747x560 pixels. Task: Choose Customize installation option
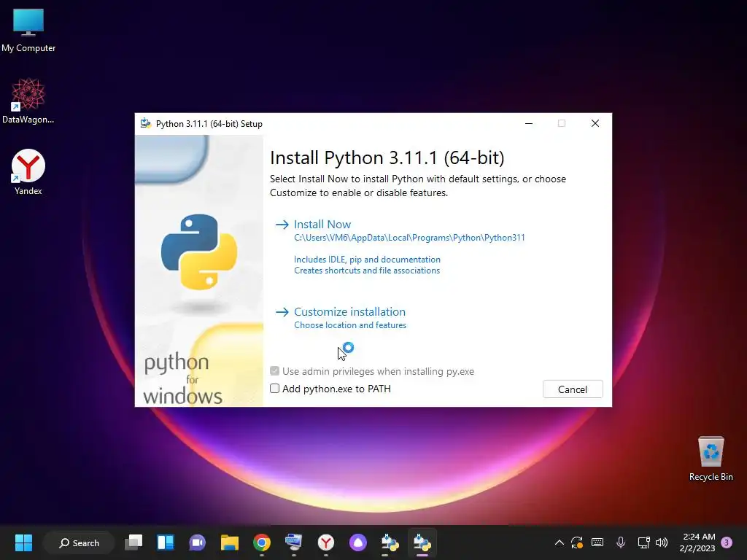point(349,312)
